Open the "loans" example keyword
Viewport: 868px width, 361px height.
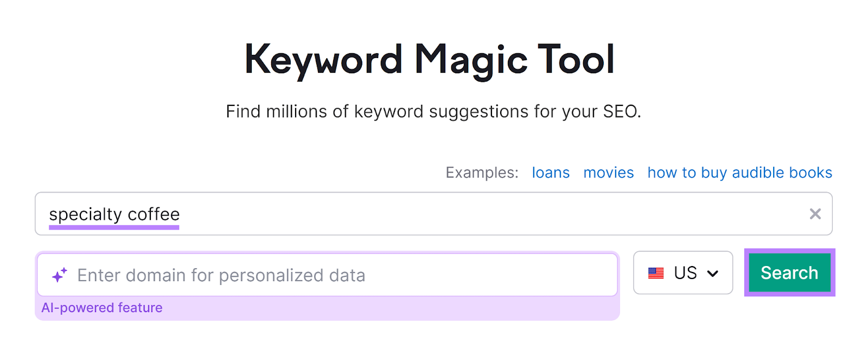click(550, 173)
